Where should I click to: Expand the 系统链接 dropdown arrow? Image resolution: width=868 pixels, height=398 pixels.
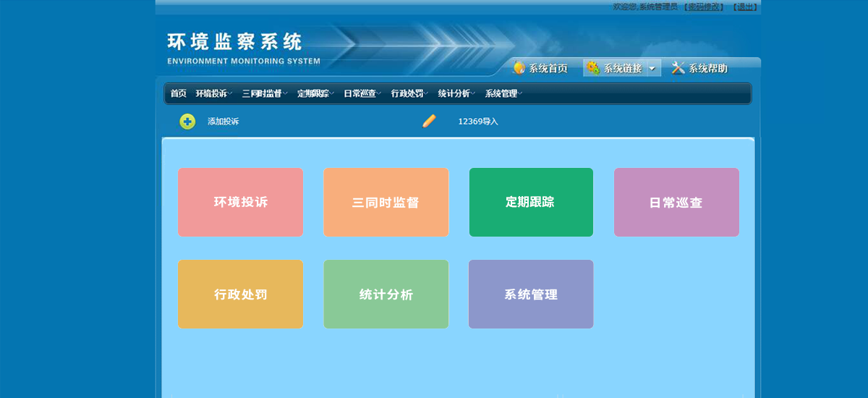[x=652, y=69]
